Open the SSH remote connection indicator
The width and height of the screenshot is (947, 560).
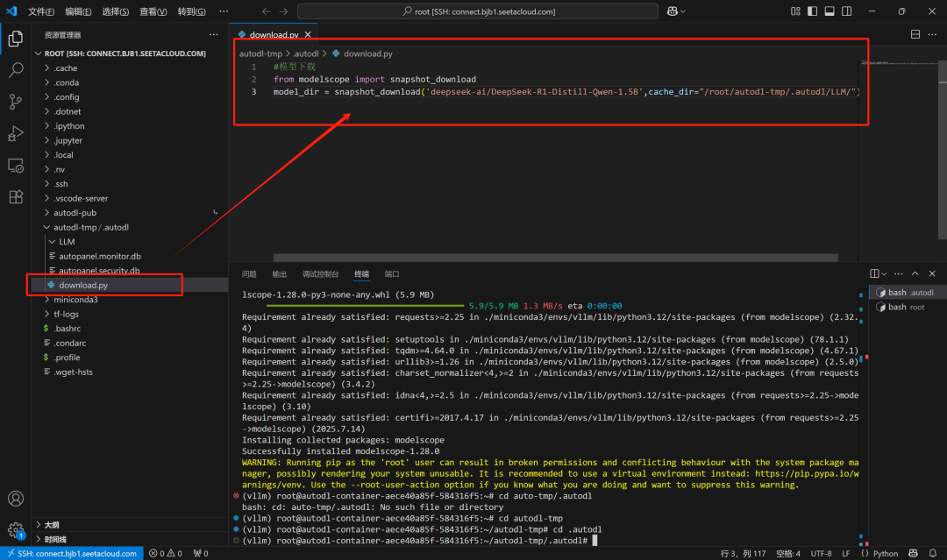tap(72, 553)
